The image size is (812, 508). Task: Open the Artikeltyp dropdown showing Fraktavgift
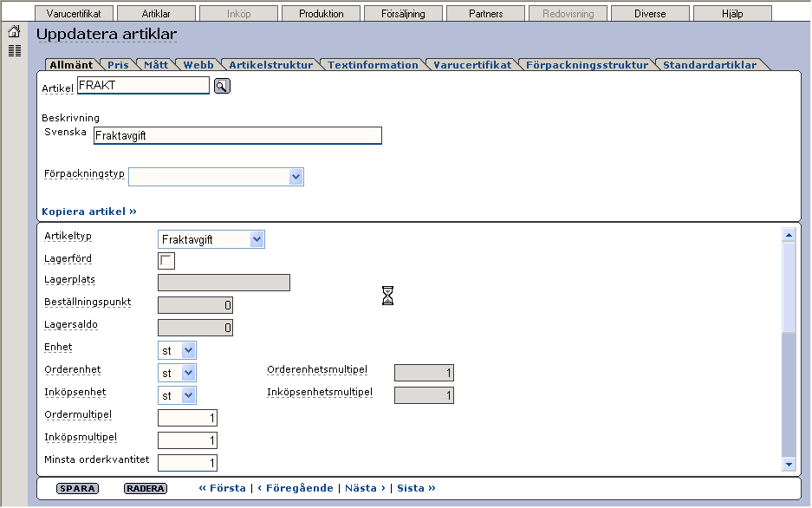[x=211, y=239]
